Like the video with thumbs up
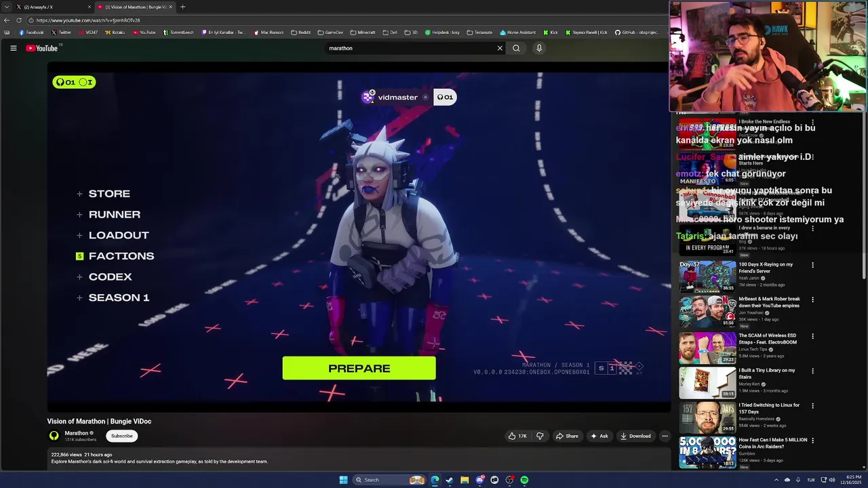 point(517,436)
